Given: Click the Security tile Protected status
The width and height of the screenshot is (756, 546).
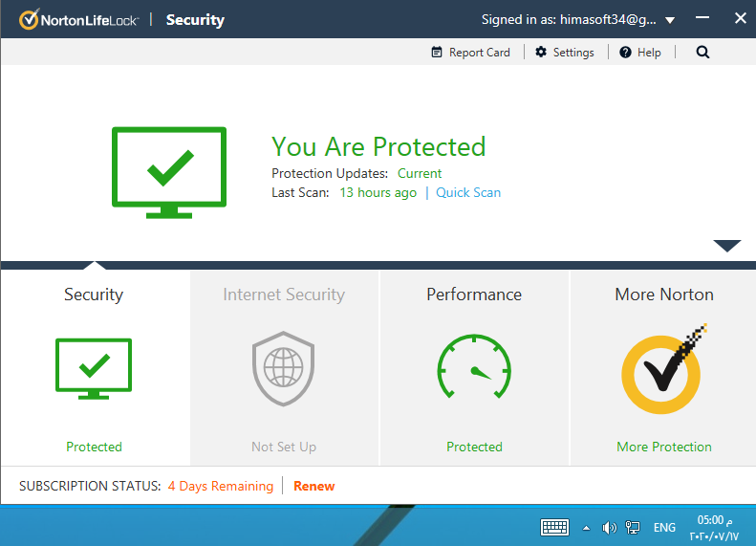Looking at the screenshot, I should 94,447.
